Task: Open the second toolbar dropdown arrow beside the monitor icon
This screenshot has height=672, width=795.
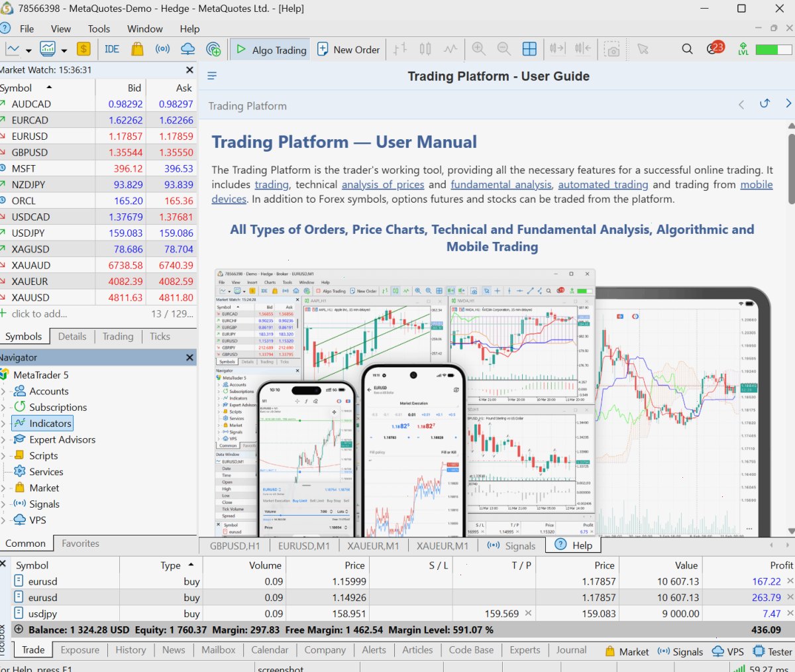Action: [64, 50]
